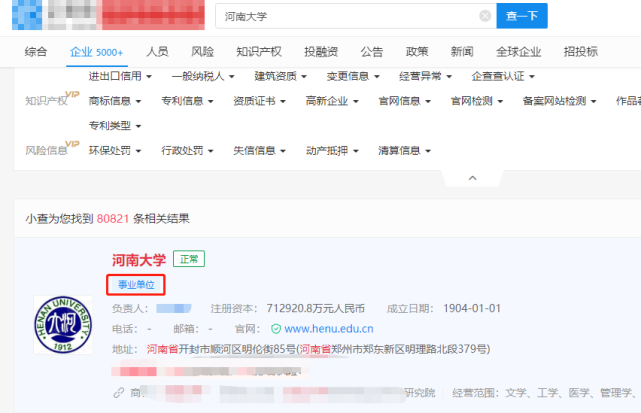The height and width of the screenshot is (413, 641).
Task: Expand the 高新企业 filter dropdown
Action: point(332,101)
